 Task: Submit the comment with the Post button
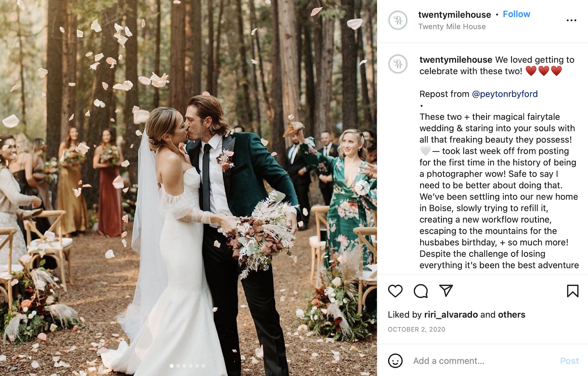[x=569, y=361]
